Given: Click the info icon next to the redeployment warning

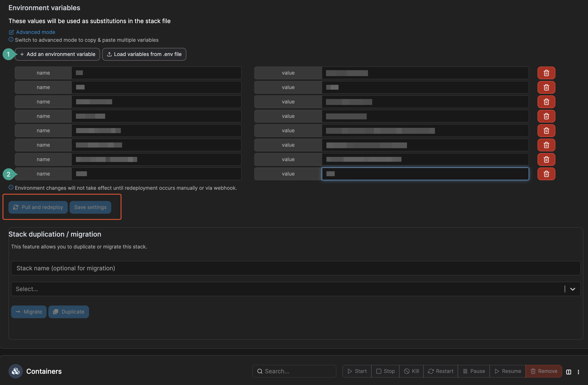Looking at the screenshot, I should tap(11, 187).
